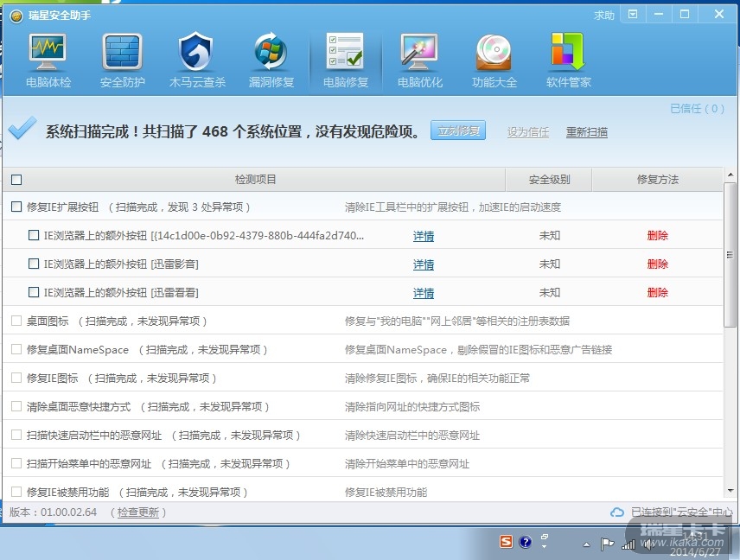Check the 迅雷影音 IE button item checkbox
The height and width of the screenshot is (560, 740).
pos(34,264)
